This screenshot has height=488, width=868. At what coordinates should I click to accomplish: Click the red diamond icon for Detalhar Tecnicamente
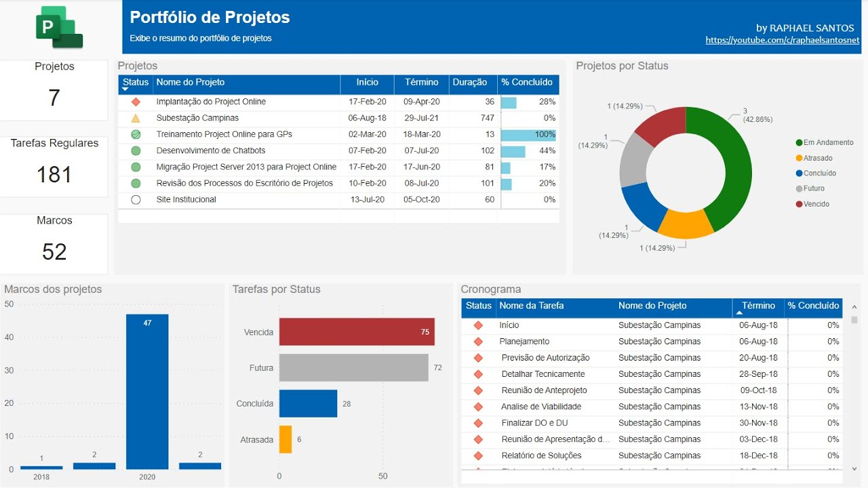tap(478, 374)
